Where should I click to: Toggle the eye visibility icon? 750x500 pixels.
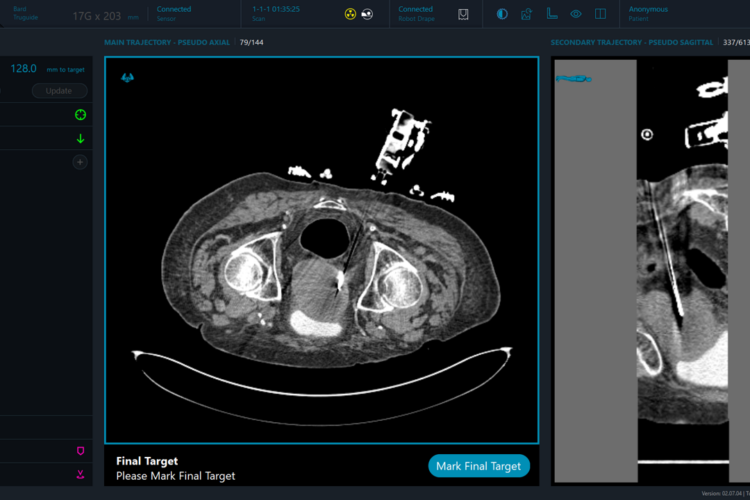(576, 14)
